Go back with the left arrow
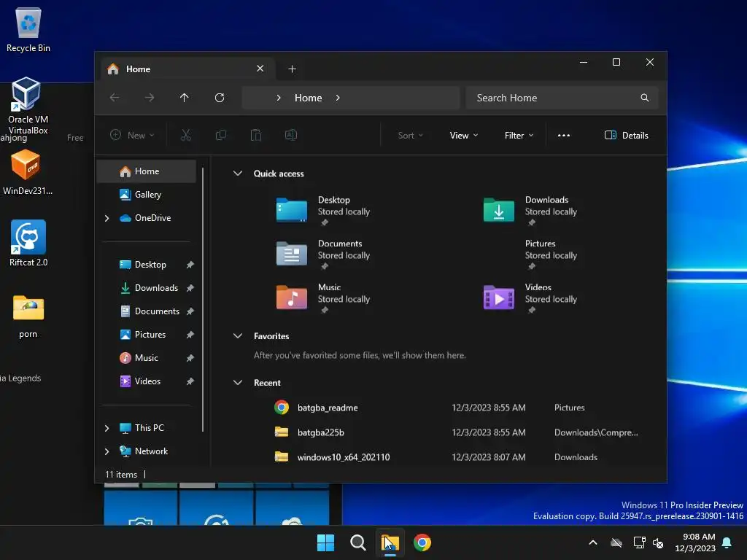Screen dimensions: 747x560 (x=115, y=98)
